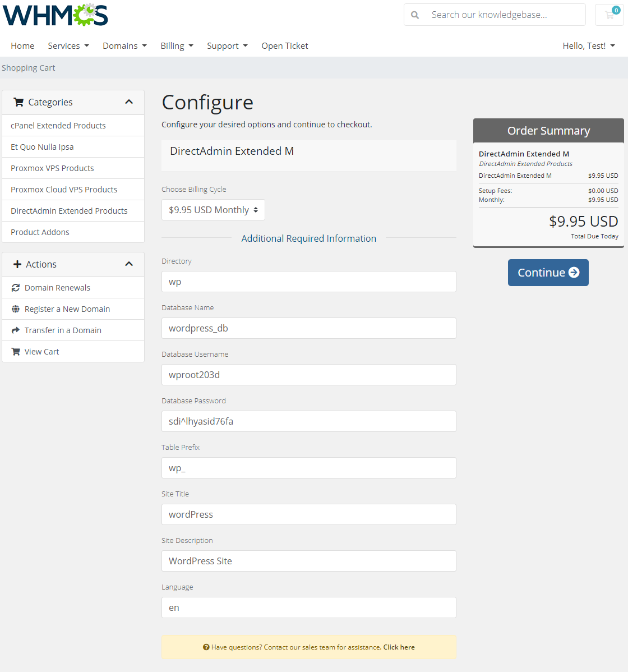
Task: Click the Domain Renewals refresh icon
Action: (x=16, y=288)
